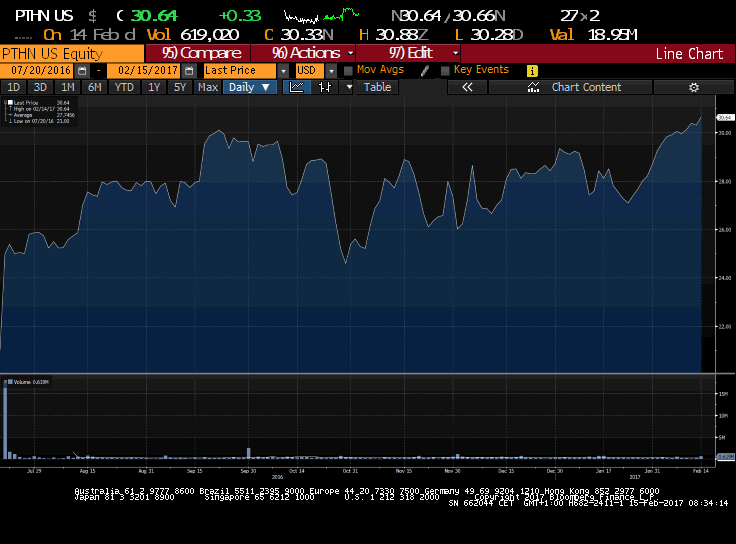Click the line chart type icon
This screenshot has height=544, width=736.
tap(297, 87)
